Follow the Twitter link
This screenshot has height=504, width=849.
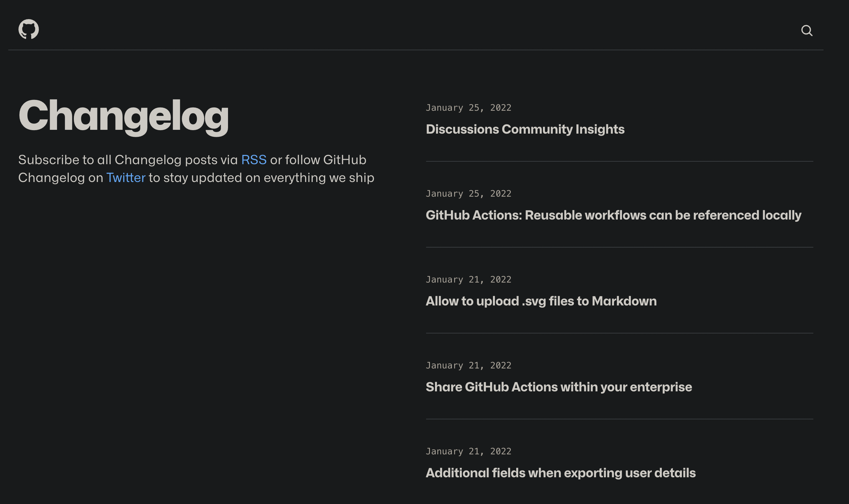(126, 178)
